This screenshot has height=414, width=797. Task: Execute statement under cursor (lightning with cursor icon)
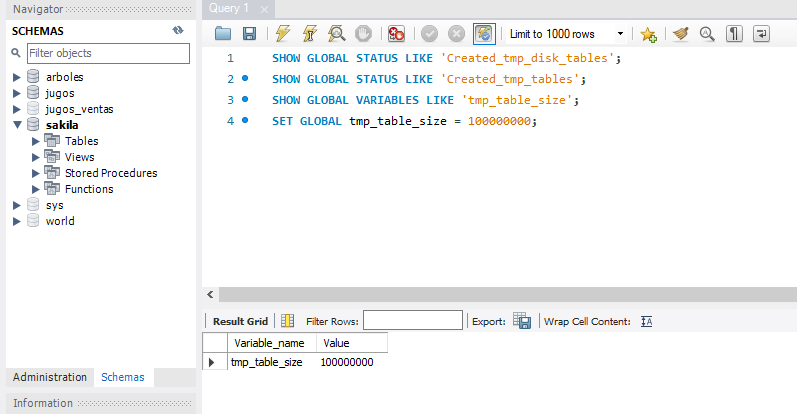pyautogui.click(x=310, y=34)
